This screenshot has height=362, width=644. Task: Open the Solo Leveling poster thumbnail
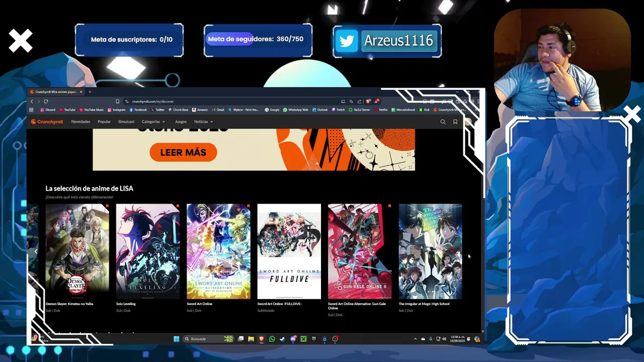(147, 251)
